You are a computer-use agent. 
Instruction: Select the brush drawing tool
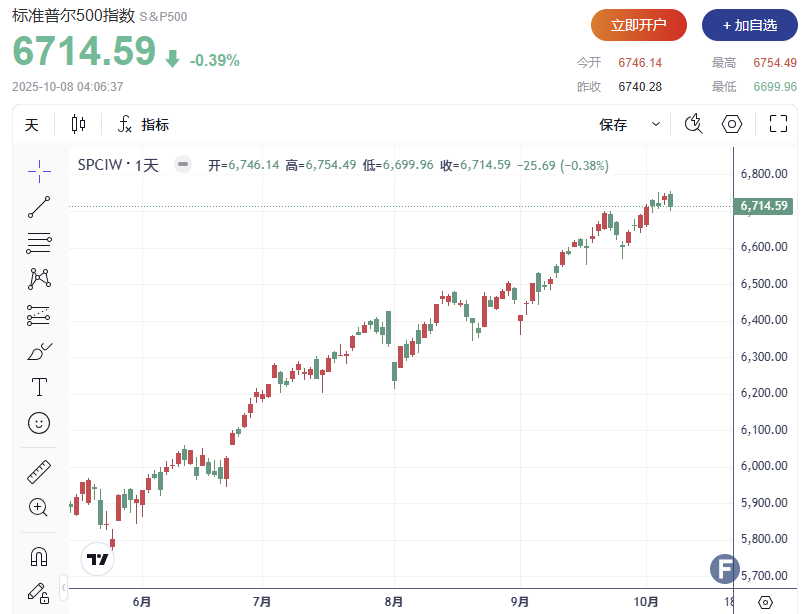click(39, 351)
